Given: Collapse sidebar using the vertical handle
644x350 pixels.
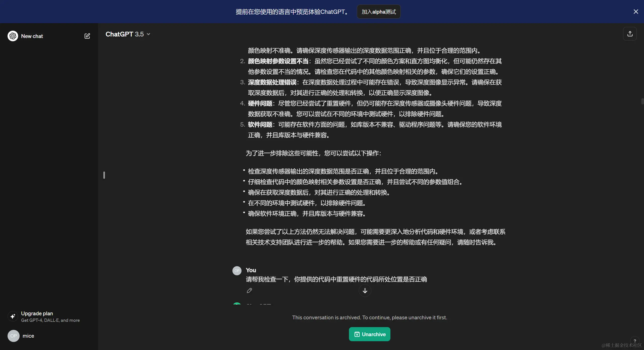Looking at the screenshot, I should click(x=104, y=175).
